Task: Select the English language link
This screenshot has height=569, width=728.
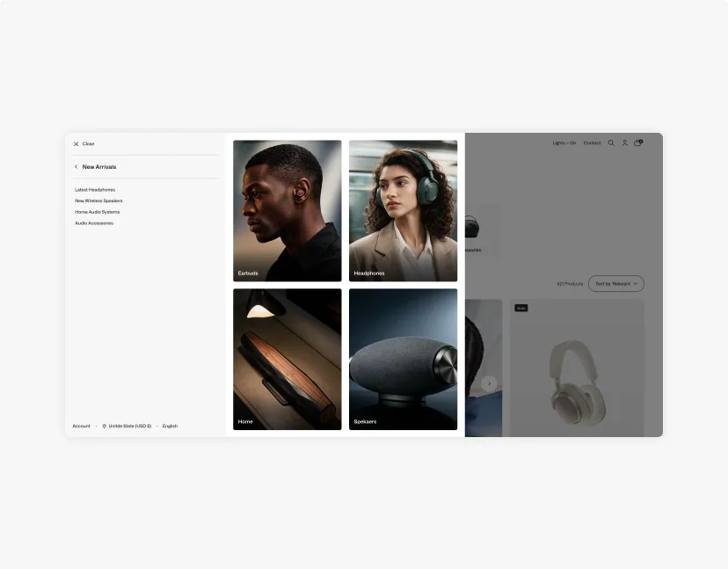Action: pos(170,426)
